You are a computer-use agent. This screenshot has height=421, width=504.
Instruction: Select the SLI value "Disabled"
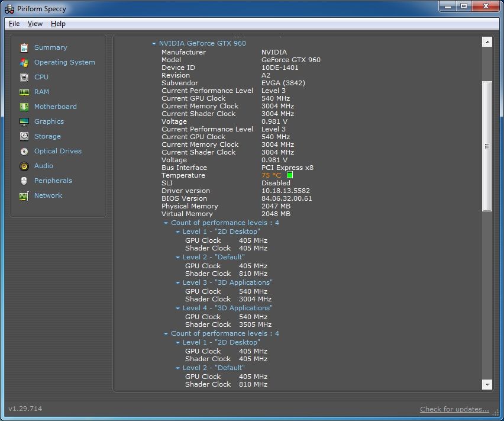(276, 183)
